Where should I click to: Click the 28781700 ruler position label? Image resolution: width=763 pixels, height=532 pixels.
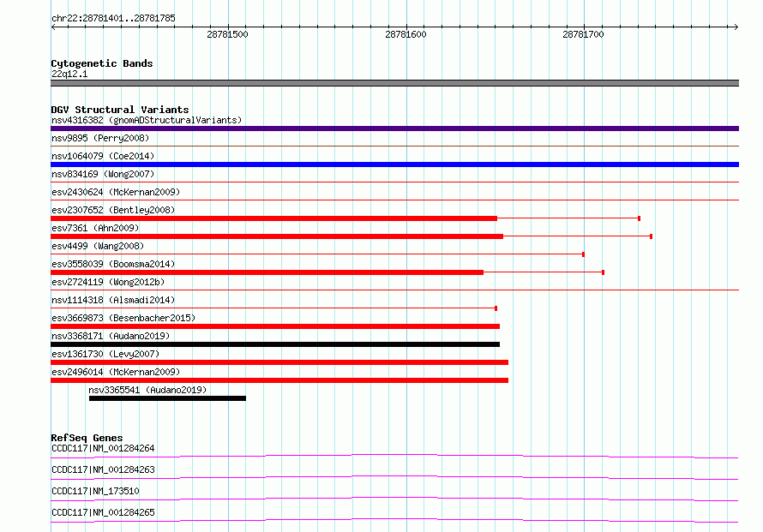pyautogui.click(x=583, y=34)
